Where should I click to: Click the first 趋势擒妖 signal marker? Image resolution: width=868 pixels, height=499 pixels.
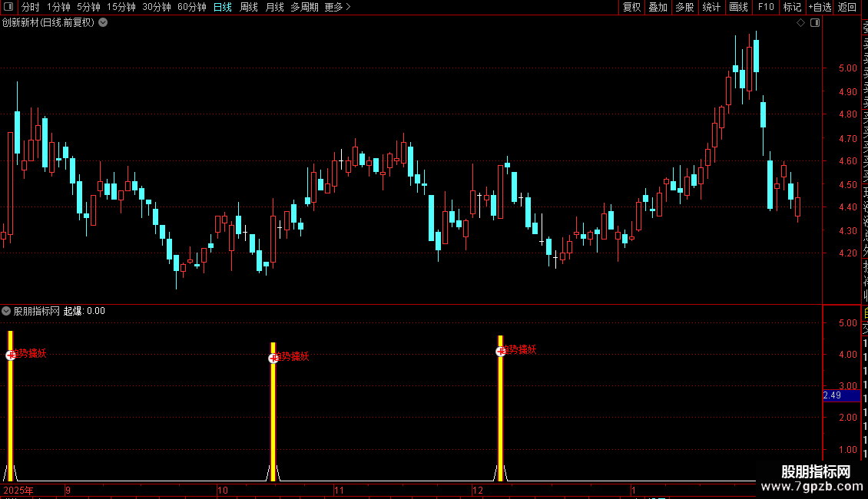pyautogui.click(x=11, y=355)
